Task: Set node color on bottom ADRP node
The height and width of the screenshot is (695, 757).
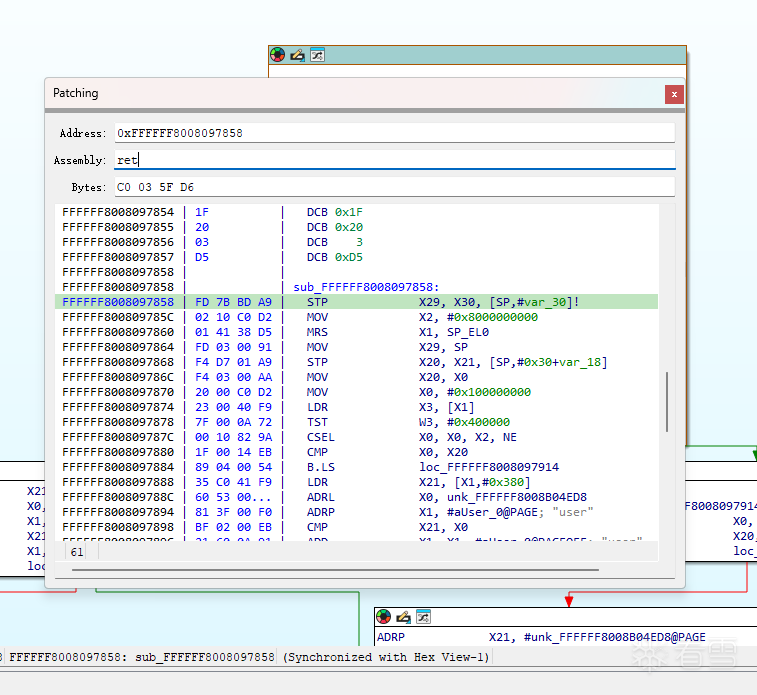Action: click(384, 617)
